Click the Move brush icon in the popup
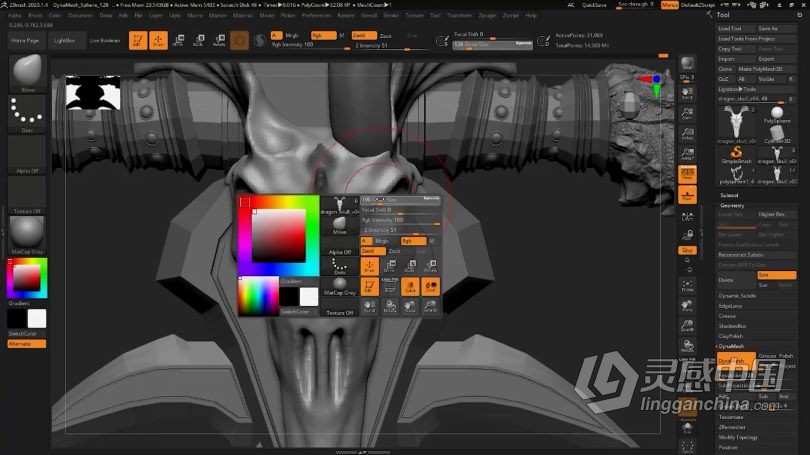The width and height of the screenshot is (810, 455). [339, 225]
